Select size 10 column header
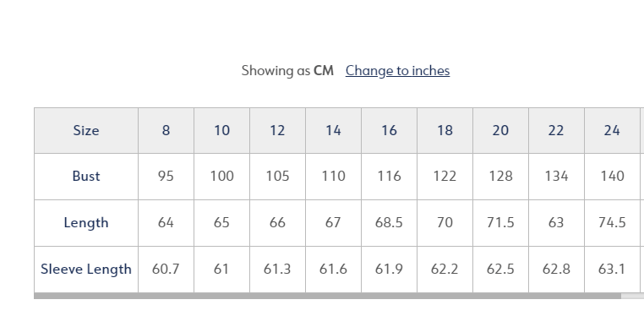The image size is (644, 316). pyautogui.click(x=221, y=130)
